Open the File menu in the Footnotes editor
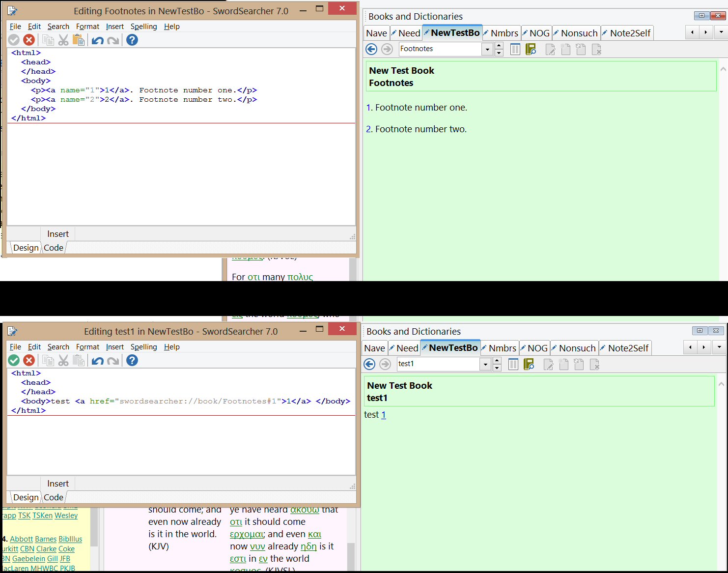728x573 pixels. click(x=15, y=27)
